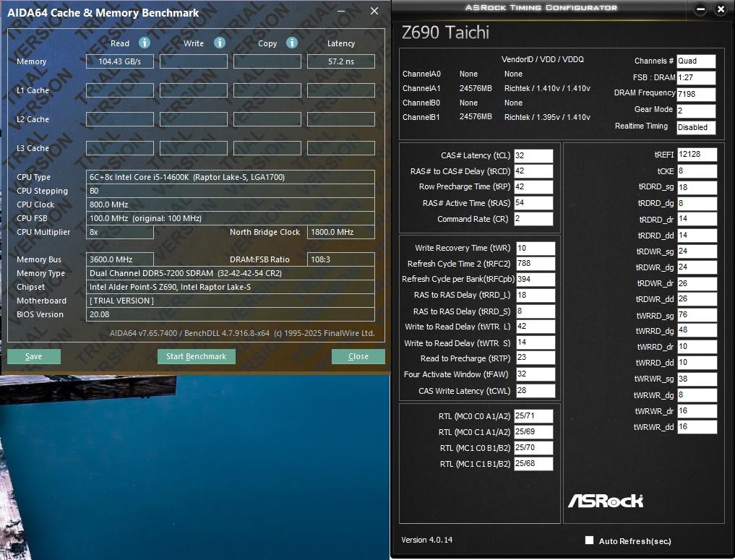
Task: Click the info icon beside Read
Action: coord(144,43)
